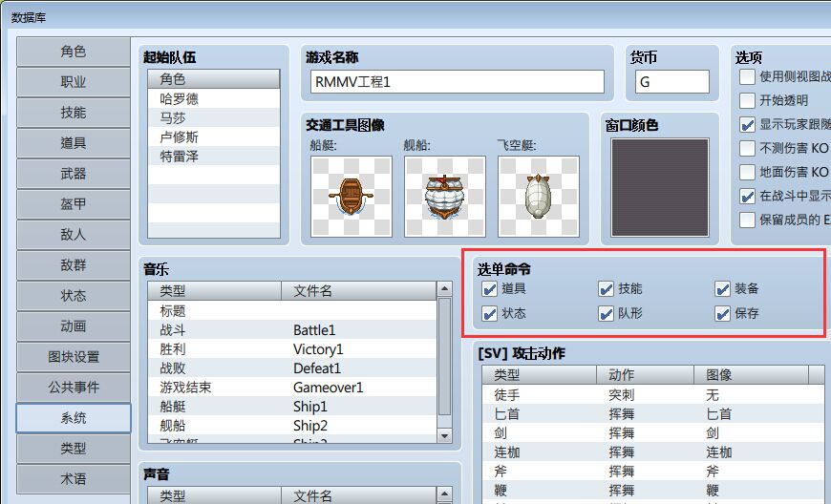Go to the 敌群 tab
This screenshot has width=831, height=504.
click(x=74, y=265)
